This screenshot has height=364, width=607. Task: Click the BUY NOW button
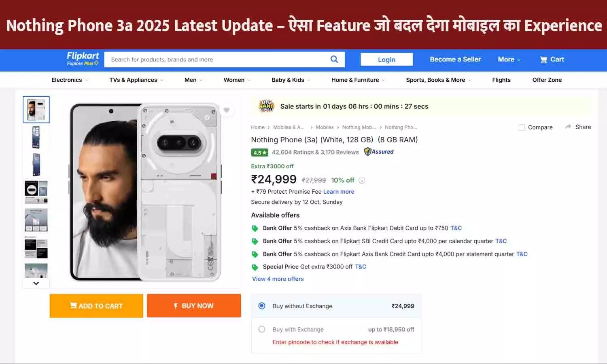[x=194, y=306]
